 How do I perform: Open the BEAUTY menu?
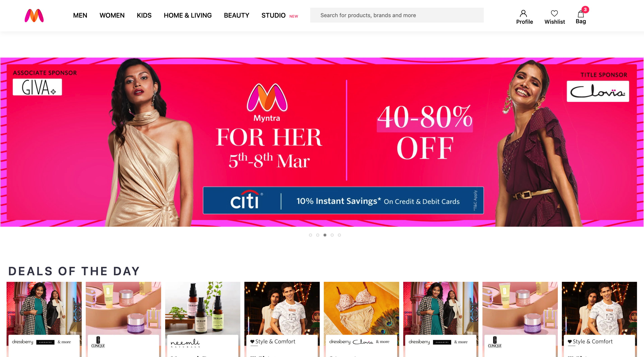click(x=236, y=16)
